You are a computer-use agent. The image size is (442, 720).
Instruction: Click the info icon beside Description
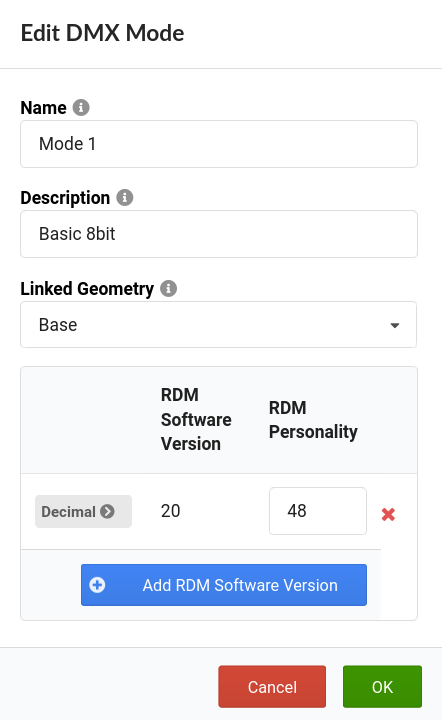124,197
